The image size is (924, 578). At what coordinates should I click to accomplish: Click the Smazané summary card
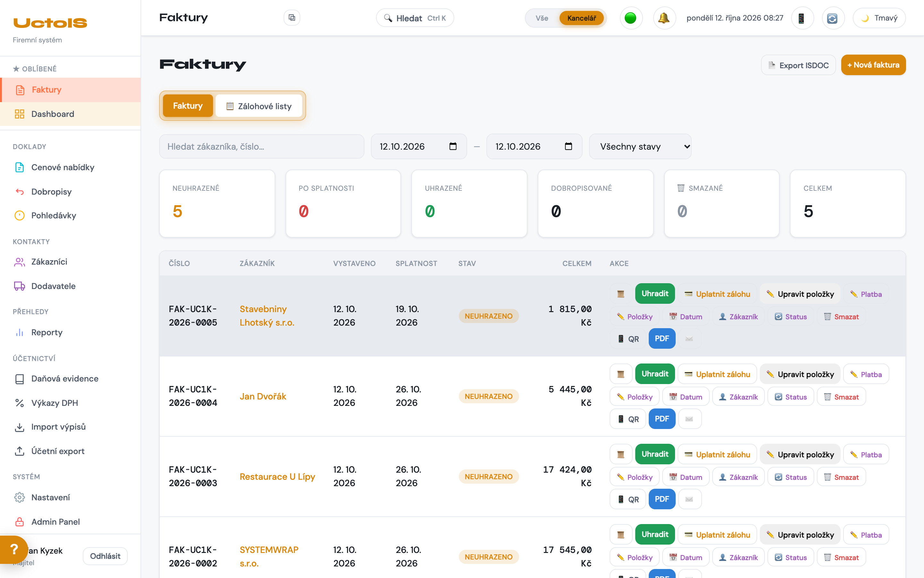[x=722, y=204]
